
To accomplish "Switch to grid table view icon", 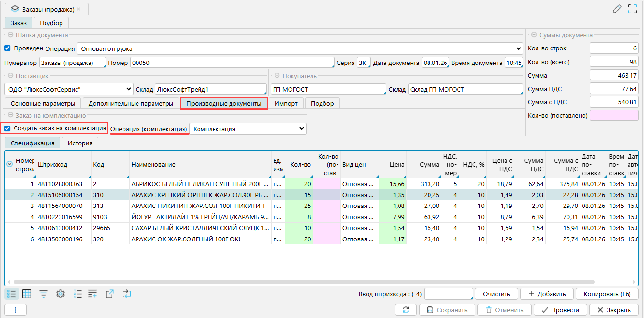I will coord(27,294).
